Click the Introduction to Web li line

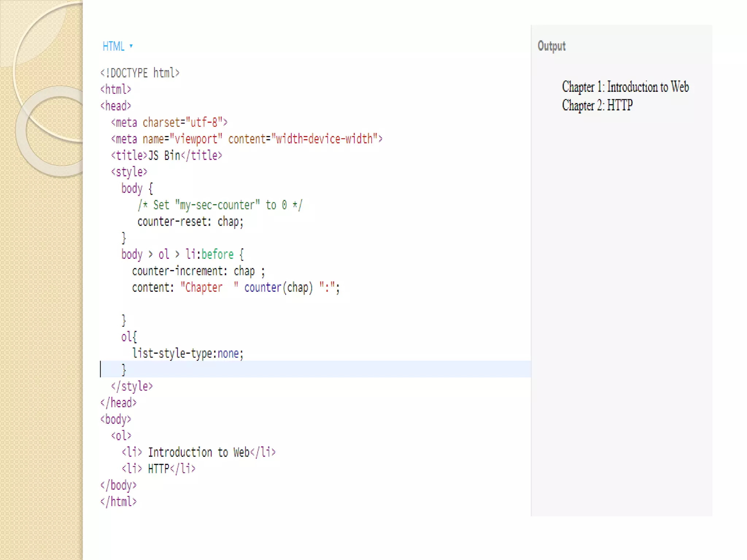click(x=198, y=452)
